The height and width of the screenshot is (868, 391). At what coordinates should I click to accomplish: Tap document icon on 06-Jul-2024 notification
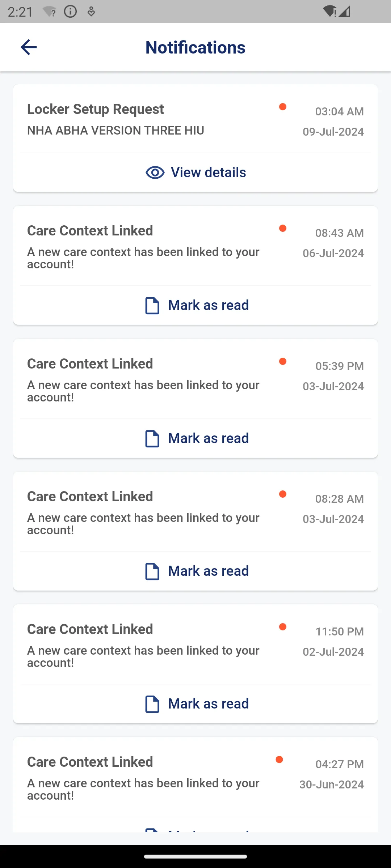(x=152, y=306)
